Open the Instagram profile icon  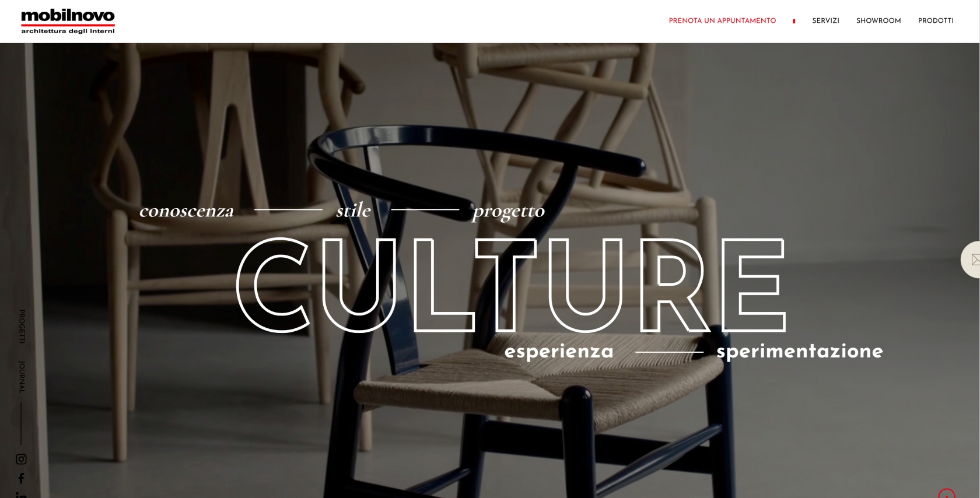[21, 459]
